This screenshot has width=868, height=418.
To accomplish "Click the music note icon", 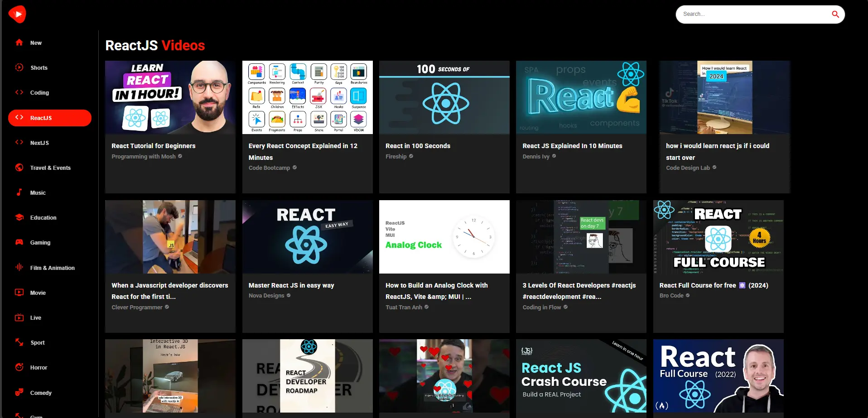I will pyautogui.click(x=19, y=192).
